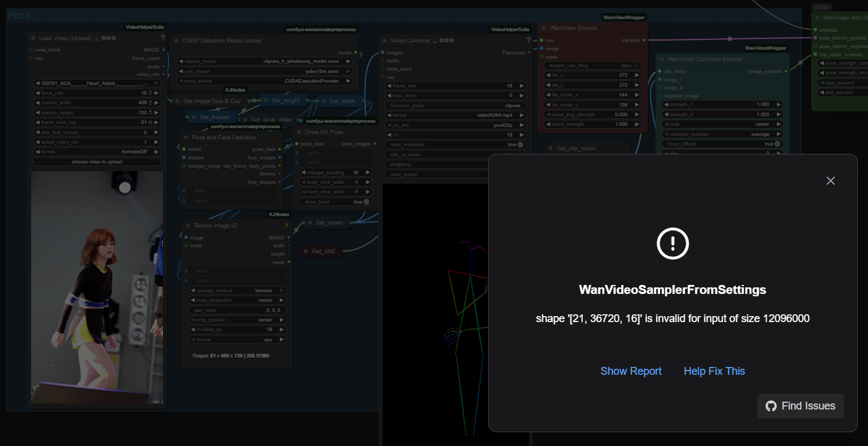This screenshot has width=868, height=446.
Task: Close the error dialog with the X
Action: 830,181
